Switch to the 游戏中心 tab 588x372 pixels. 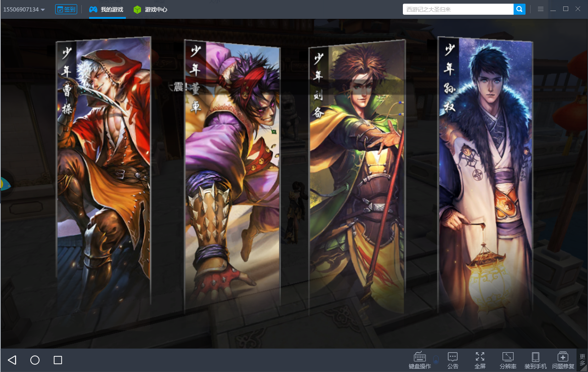[150, 9]
